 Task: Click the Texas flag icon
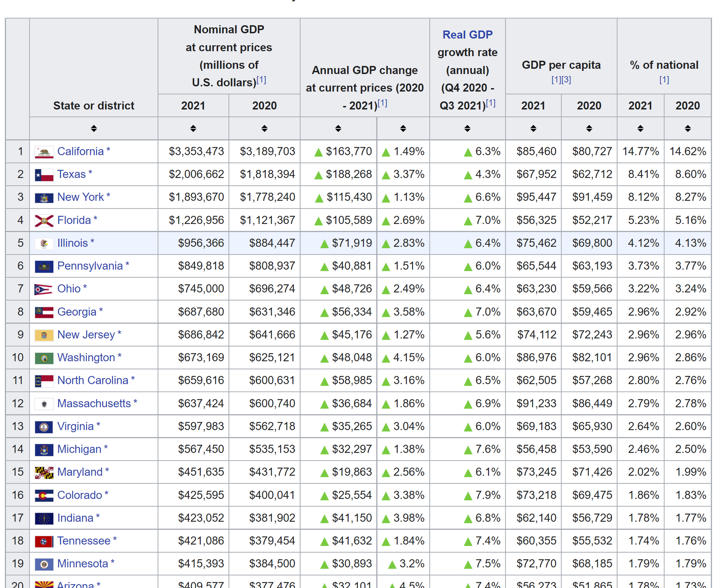(44, 175)
